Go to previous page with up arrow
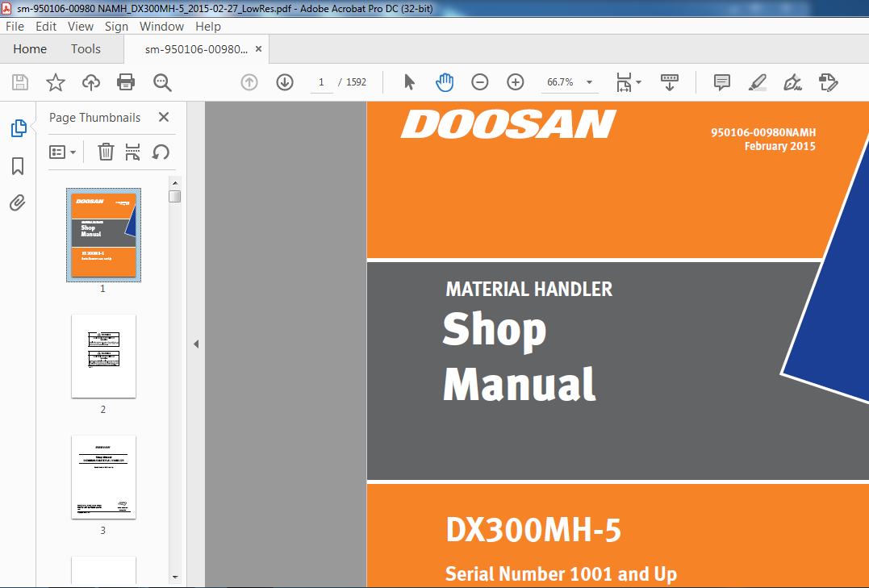The image size is (869, 588). coord(249,82)
